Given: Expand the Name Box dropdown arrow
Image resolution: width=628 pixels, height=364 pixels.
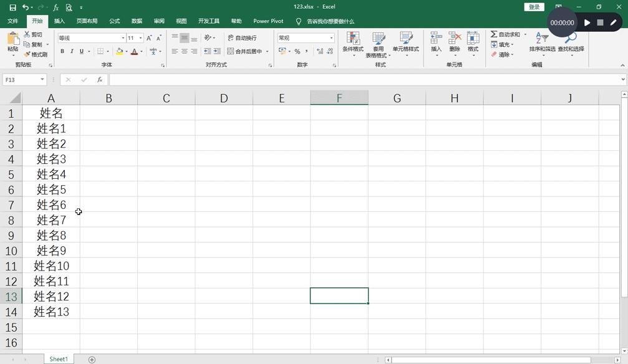Looking at the screenshot, I should coord(42,80).
